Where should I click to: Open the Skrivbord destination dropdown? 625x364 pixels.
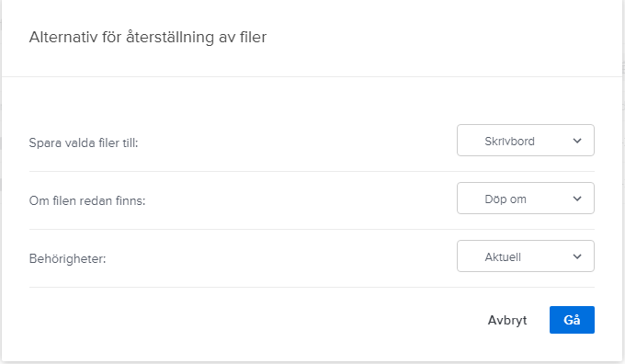[526, 141]
